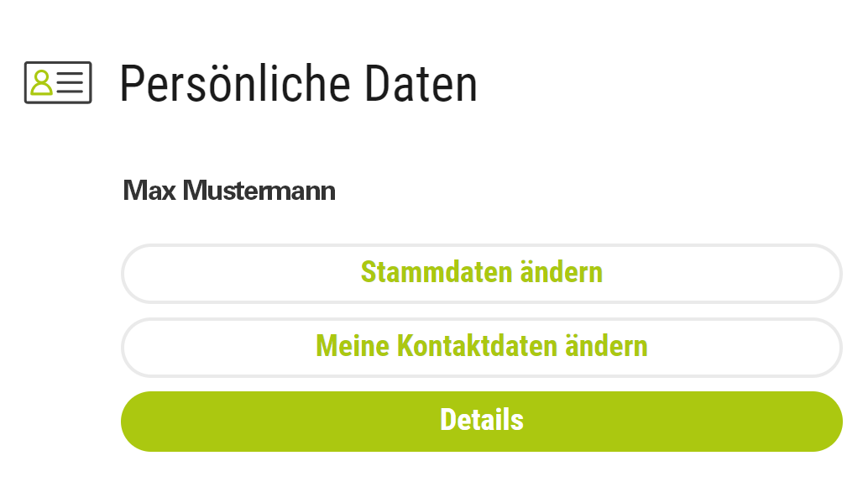
Task: Show the personal data Details
Action: [481, 421]
